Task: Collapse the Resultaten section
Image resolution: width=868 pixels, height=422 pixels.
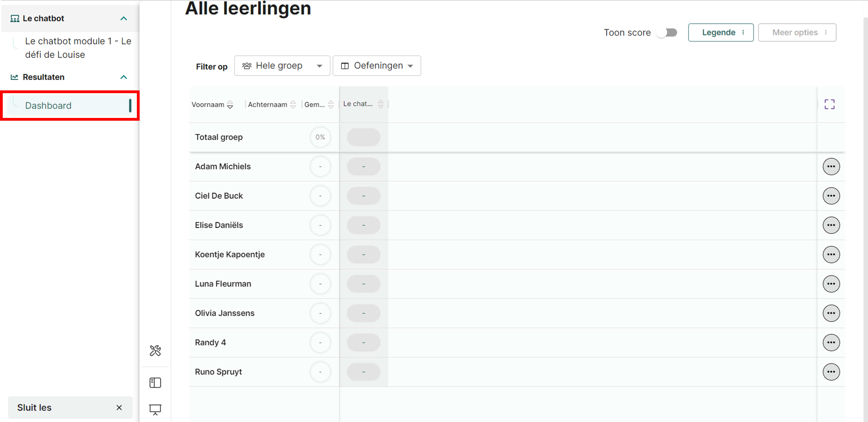Action: click(123, 77)
